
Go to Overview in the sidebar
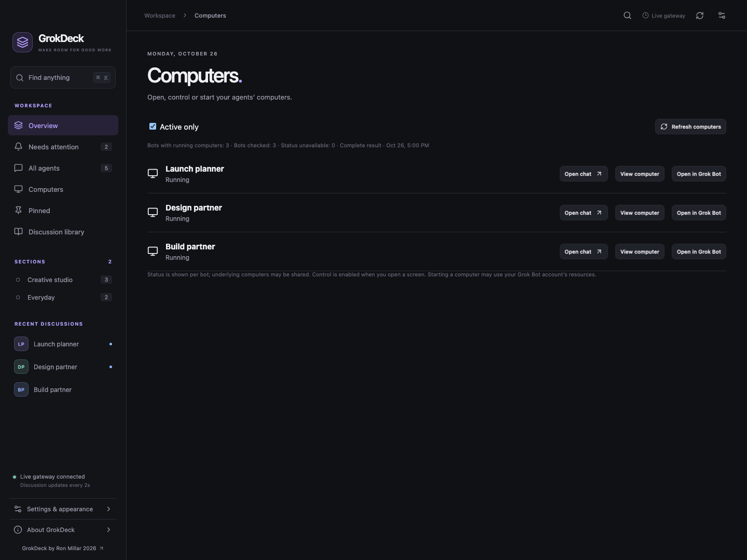coord(63,125)
